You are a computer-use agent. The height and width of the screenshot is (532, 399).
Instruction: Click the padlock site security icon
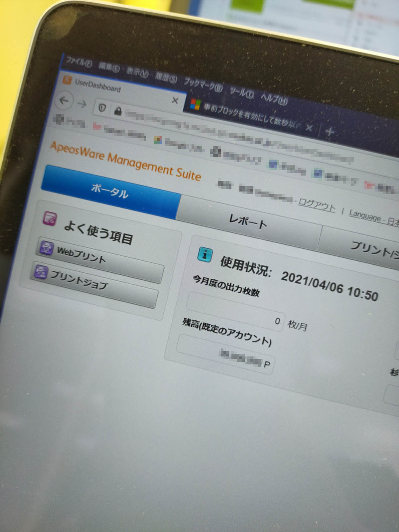[x=117, y=111]
